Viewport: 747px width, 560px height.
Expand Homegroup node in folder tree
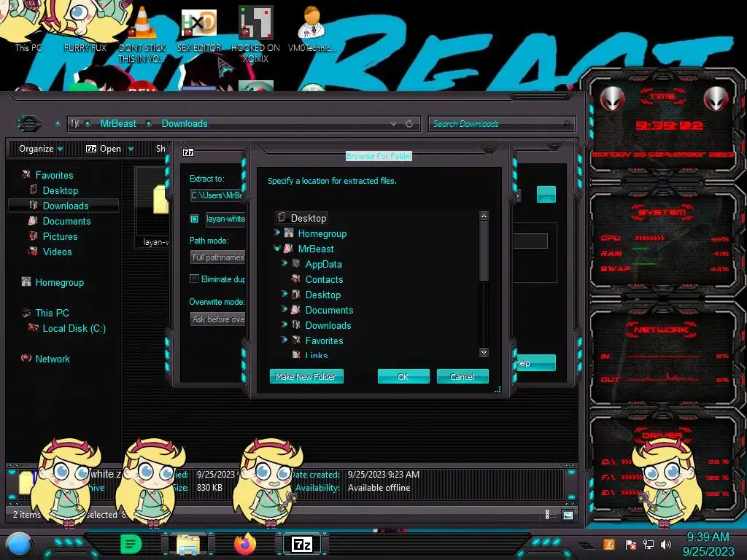276,233
